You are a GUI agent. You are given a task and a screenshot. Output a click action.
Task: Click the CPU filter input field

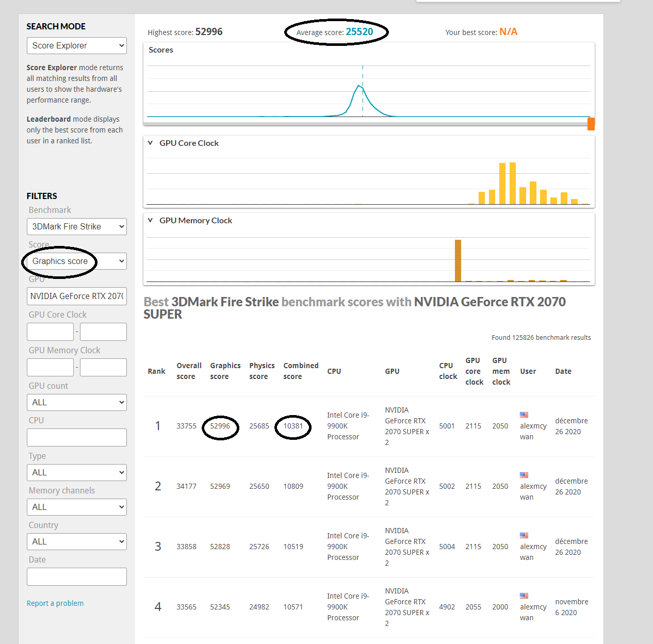tap(76, 437)
